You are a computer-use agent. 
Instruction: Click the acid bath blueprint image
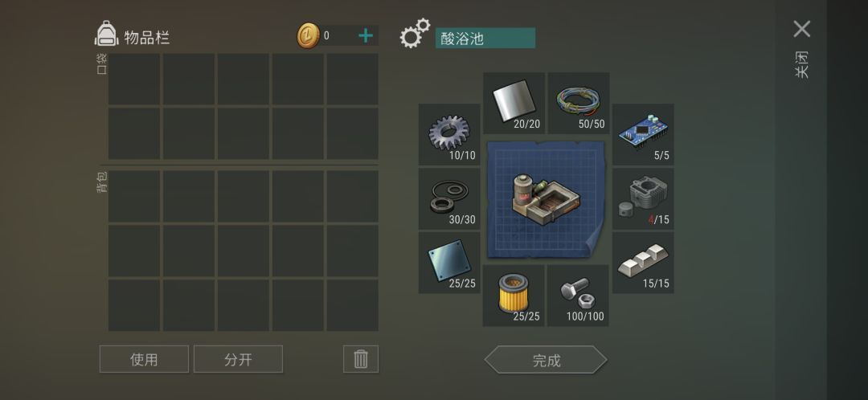click(546, 199)
